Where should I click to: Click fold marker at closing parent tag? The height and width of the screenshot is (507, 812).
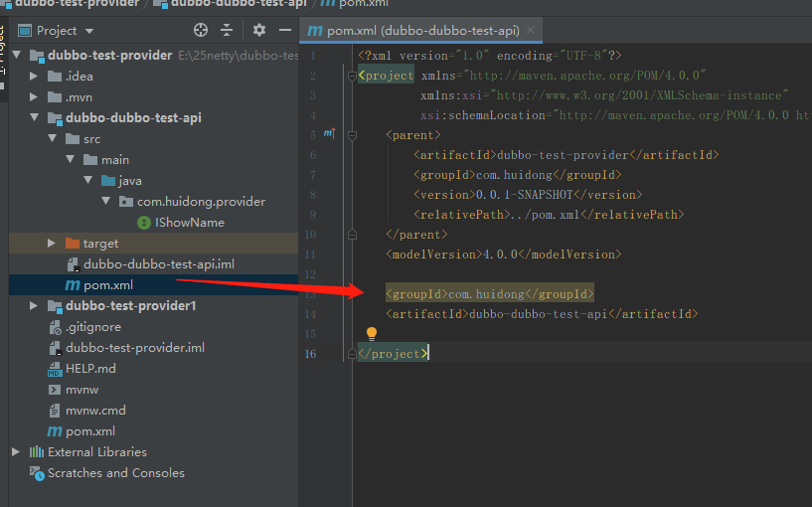[352, 236]
